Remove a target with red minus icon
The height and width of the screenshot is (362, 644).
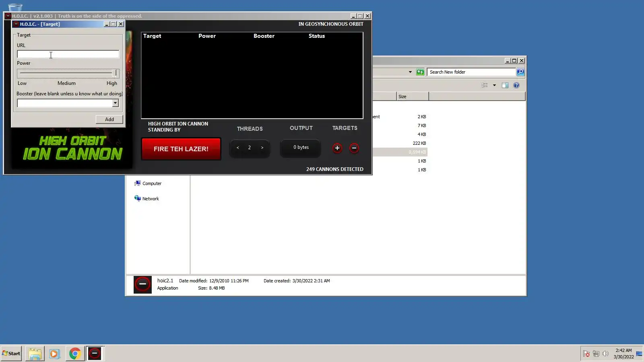pos(354,148)
